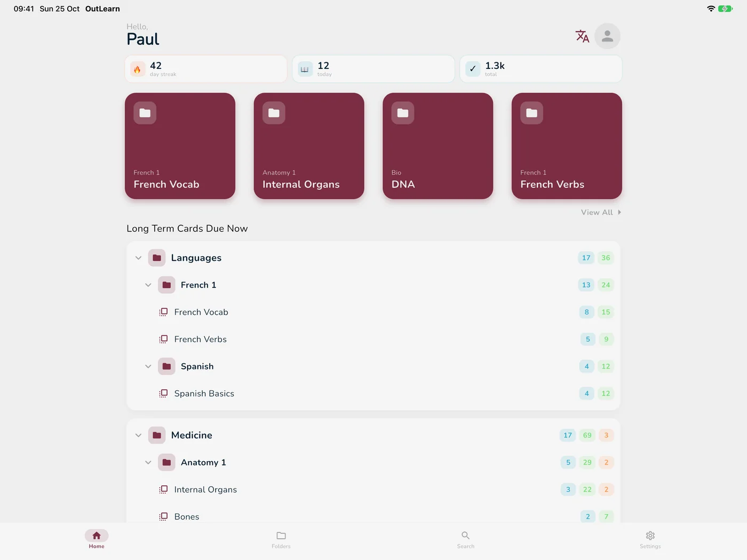Collapse the French 1 subfolder chevron
The width and height of the screenshot is (747, 560).
click(148, 285)
